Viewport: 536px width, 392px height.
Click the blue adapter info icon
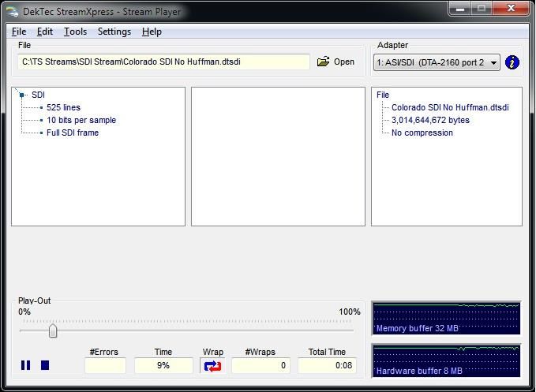tap(512, 62)
